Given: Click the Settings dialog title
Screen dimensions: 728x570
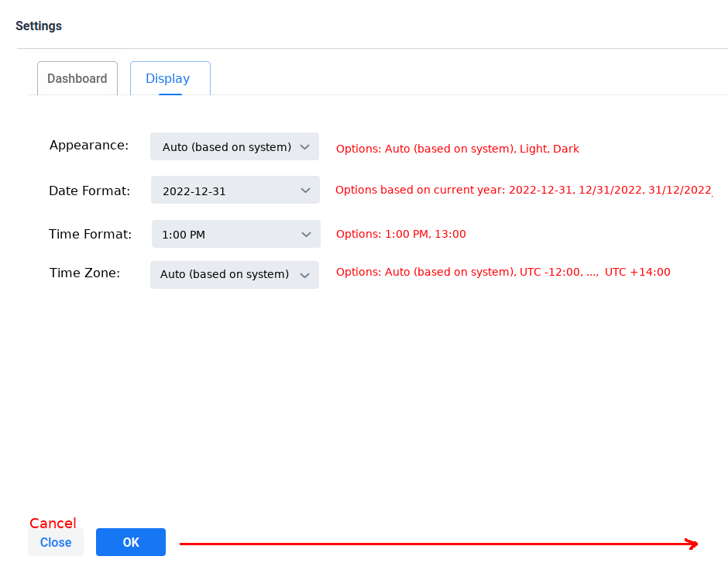Looking at the screenshot, I should pyautogui.click(x=39, y=26).
